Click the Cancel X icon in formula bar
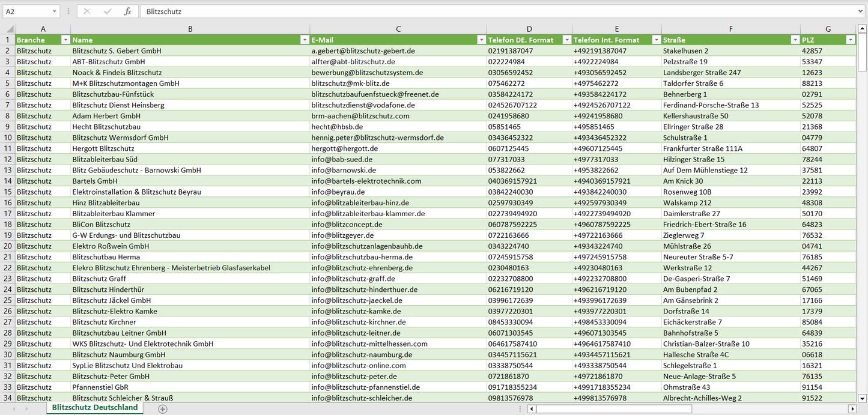This screenshot has height=415, width=868. pyautogui.click(x=88, y=11)
